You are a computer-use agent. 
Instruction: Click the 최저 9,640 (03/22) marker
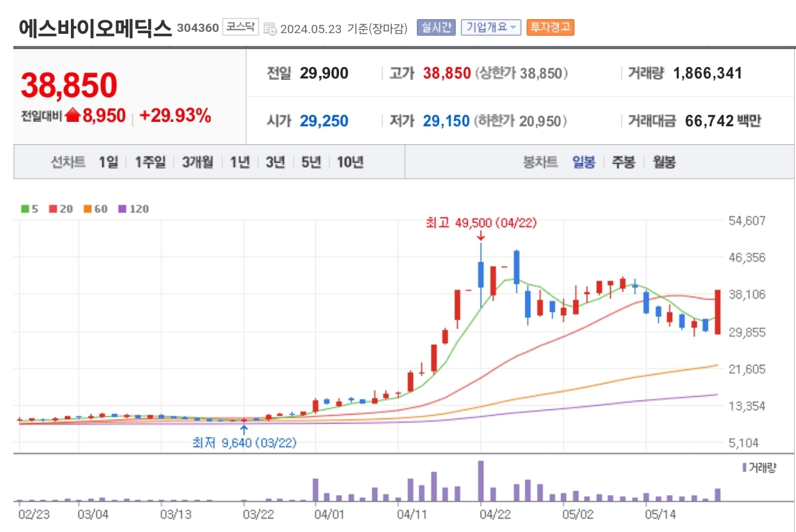244,442
